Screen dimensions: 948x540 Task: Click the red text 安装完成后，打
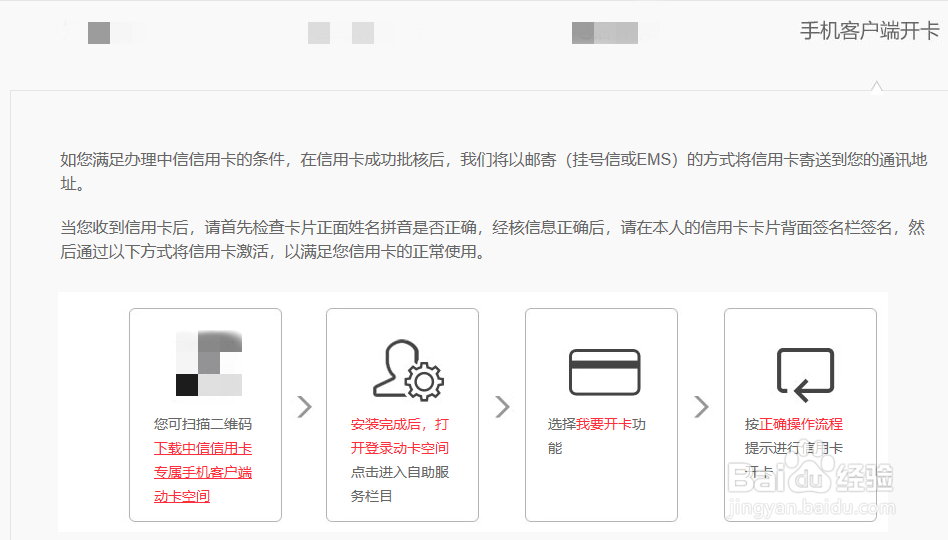(400, 425)
